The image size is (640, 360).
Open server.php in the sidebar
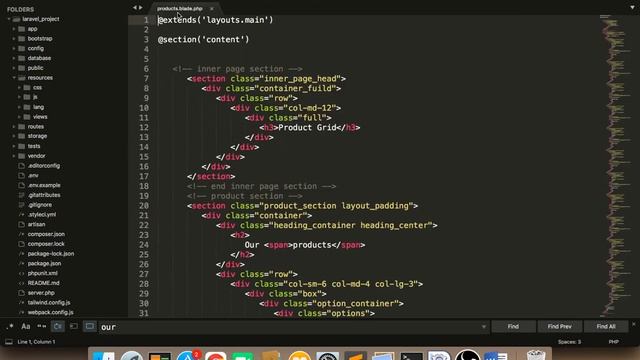(41, 293)
